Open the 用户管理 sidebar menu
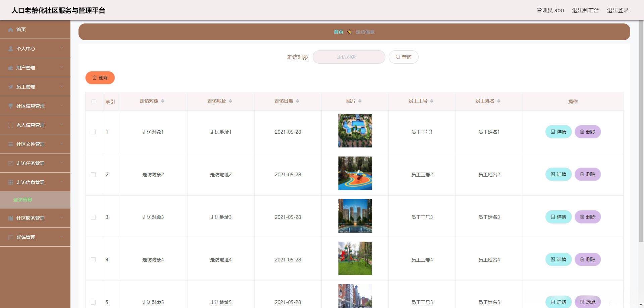 click(x=35, y=68)
